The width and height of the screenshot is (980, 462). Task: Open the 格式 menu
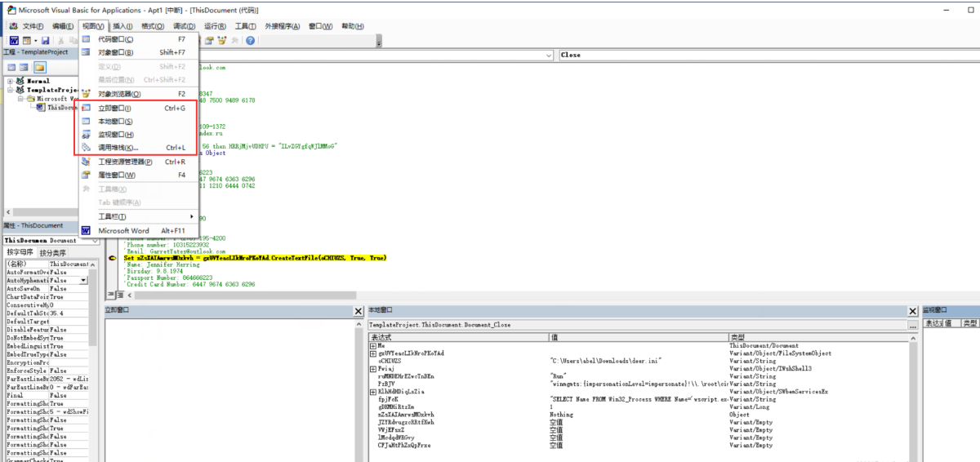(x=152, y=26)
